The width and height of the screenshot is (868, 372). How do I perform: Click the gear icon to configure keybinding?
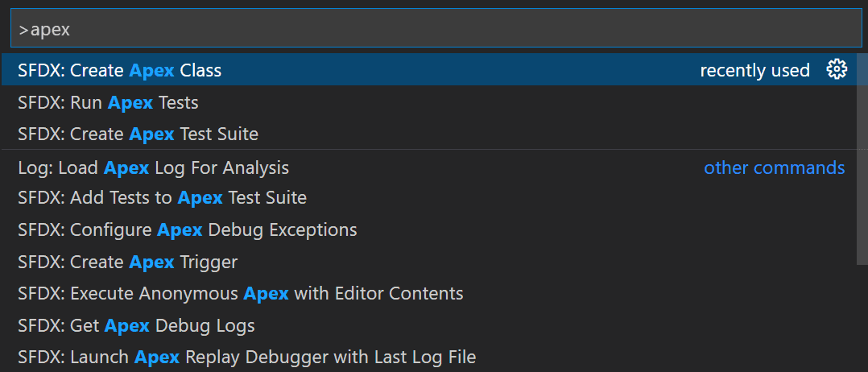click(x=837, y=70)
